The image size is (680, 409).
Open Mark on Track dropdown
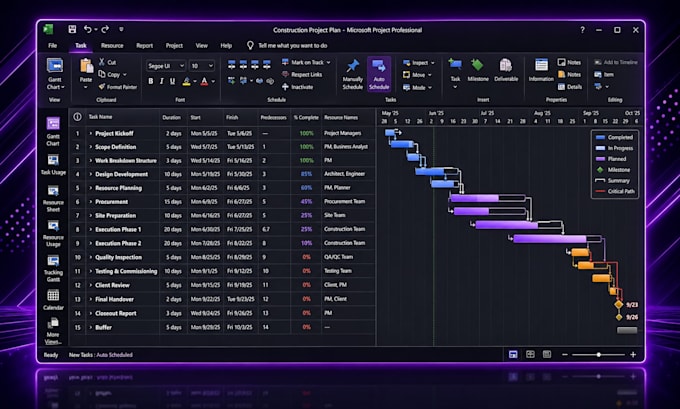[328, 62]
